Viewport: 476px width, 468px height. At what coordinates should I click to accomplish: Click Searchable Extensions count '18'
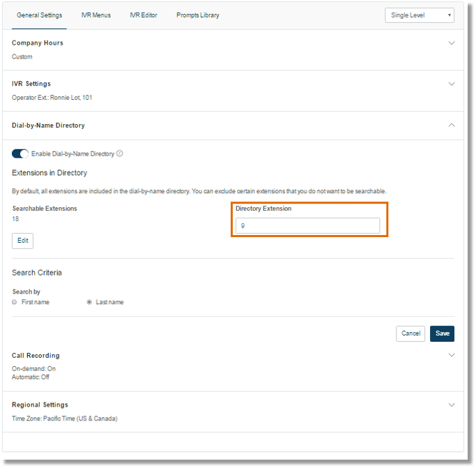click(x=15, y=219)
